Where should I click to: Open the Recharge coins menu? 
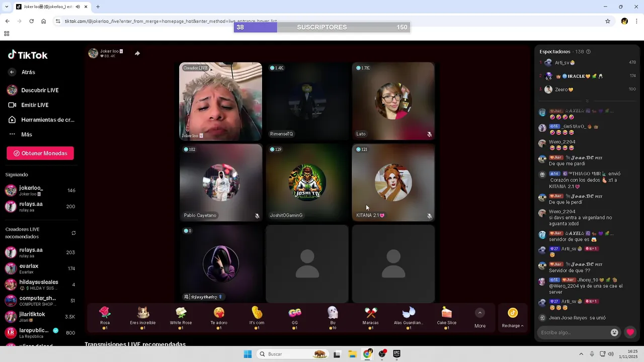point(513,318)
